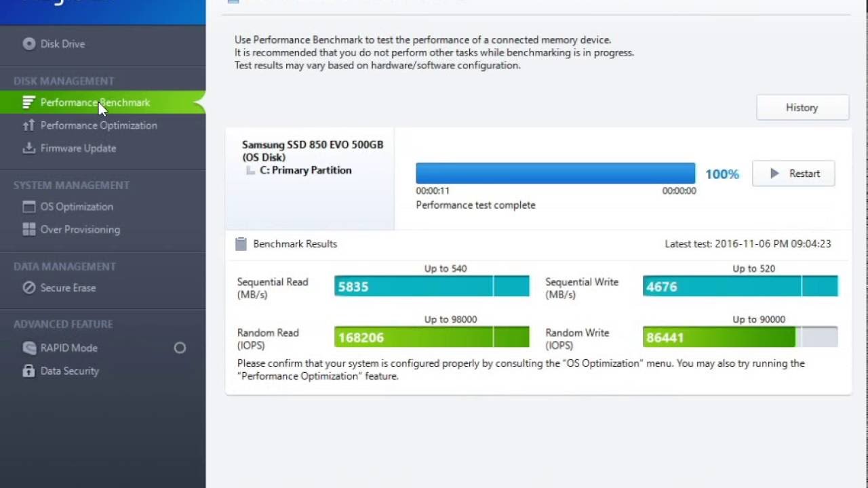
Task: Click the benchmark progress bar
Action: coord(555,174)
